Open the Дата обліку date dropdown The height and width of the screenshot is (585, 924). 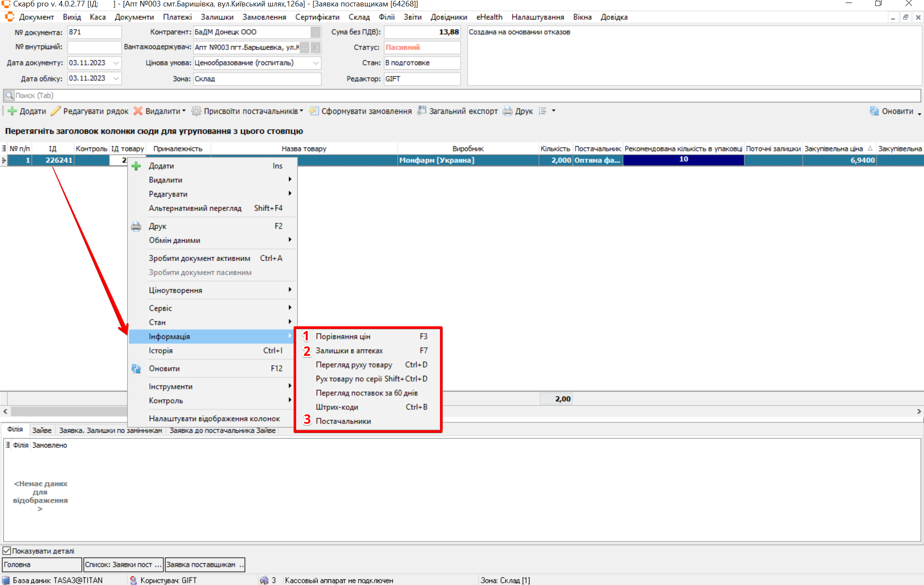116,78
